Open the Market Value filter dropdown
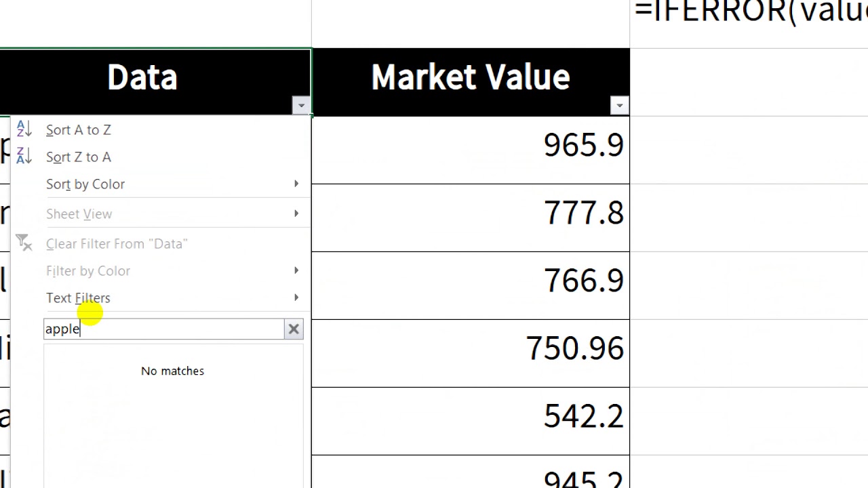This screenshot has width=868, height=488. (x=619, y=105)
